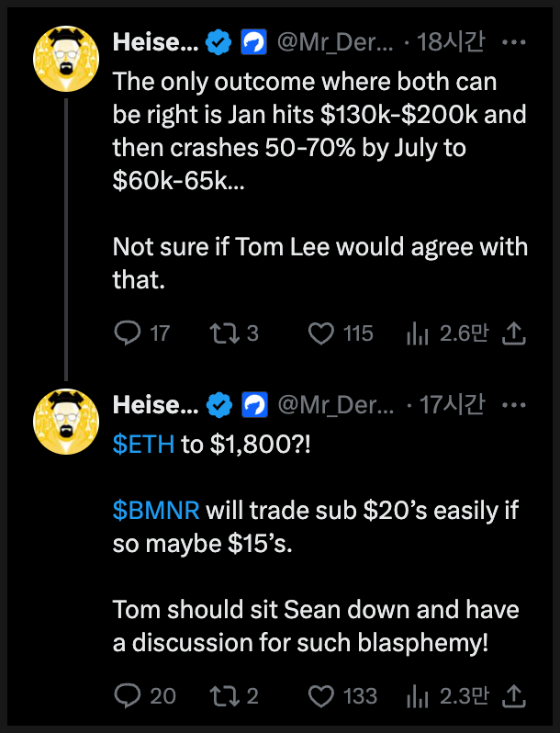Image resolution: width=560 pixels, height=733 pixels.
Task: Open more options on first tweet
Action: tap(516, 42)
